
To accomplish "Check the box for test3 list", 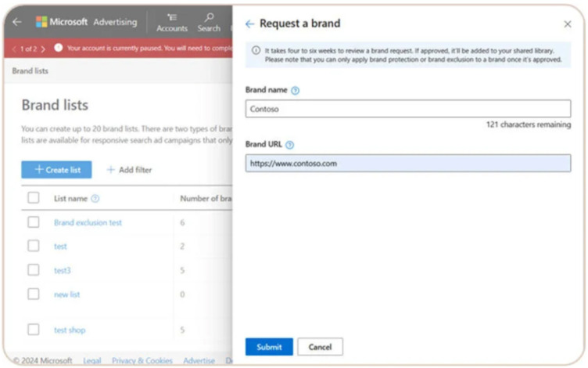I will [x=34, y=270].
